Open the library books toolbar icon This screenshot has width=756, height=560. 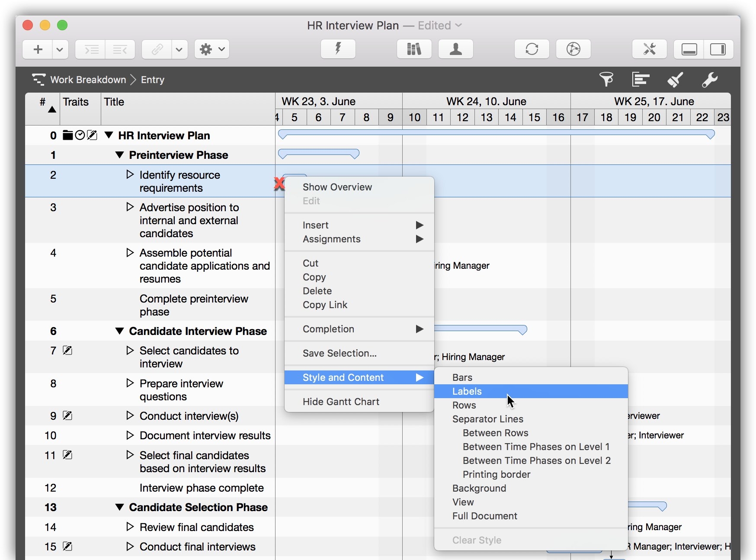414,49
